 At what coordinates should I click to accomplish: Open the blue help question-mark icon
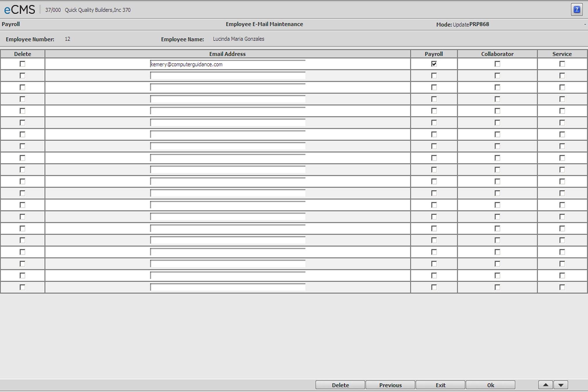pos(577,10)
